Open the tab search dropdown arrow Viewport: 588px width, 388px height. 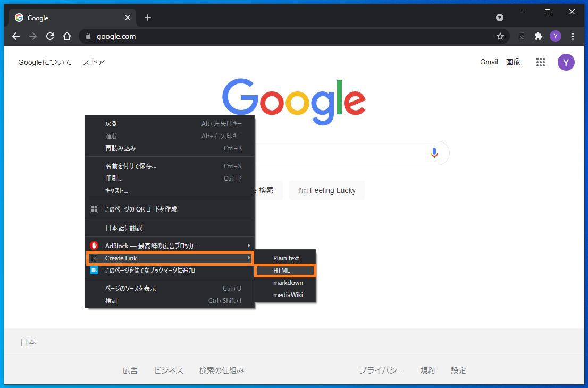coord(500,18)
